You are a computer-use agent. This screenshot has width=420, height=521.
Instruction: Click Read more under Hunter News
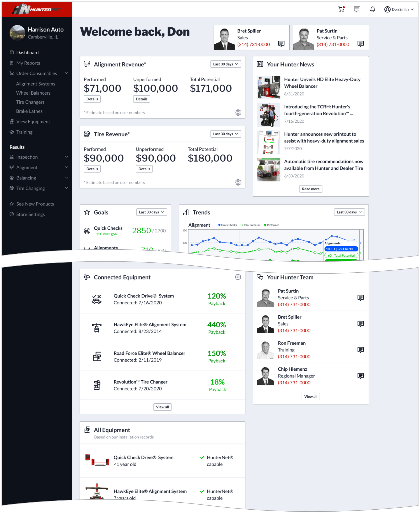click(311, 189)
